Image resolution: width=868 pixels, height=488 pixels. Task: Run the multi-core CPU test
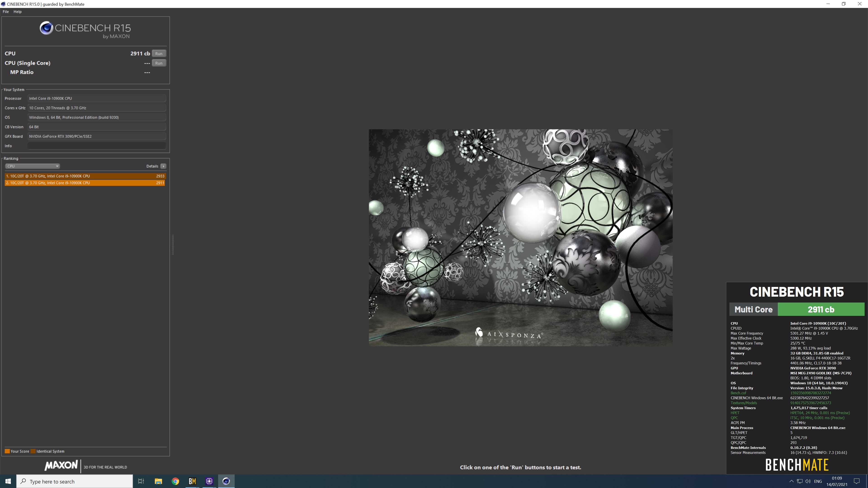coord(159,54)
